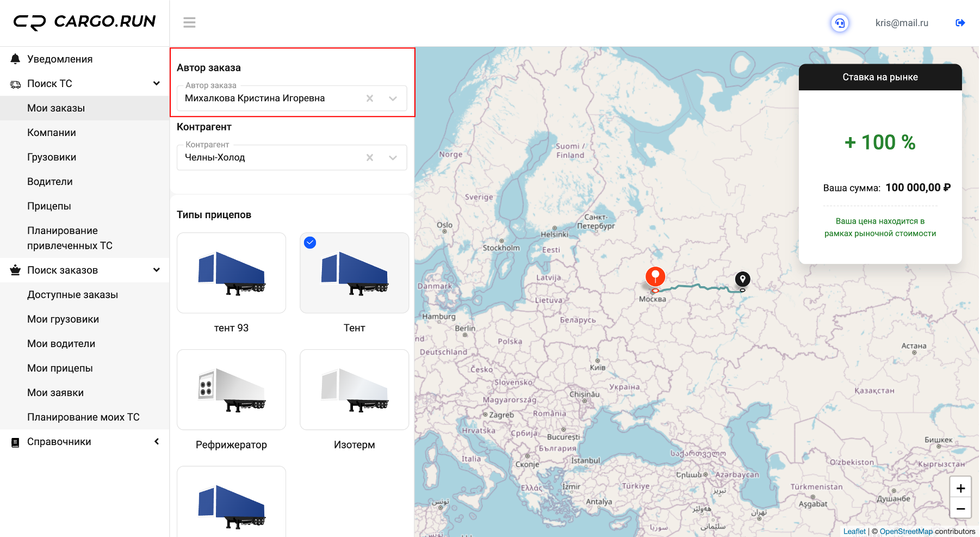The image size is (980, 537).
Task: Clear the Автор заказа field
Action: pyautogui.click(x=370, y=98)
